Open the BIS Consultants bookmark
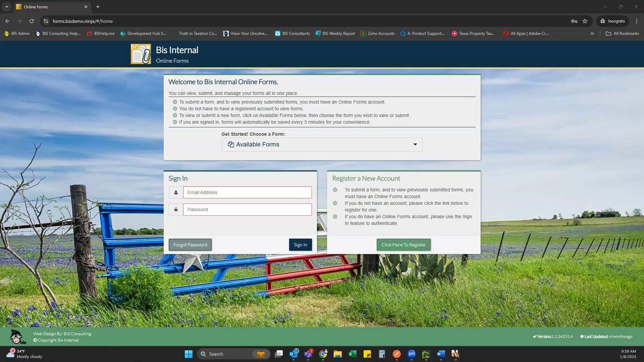 [292, 34]
